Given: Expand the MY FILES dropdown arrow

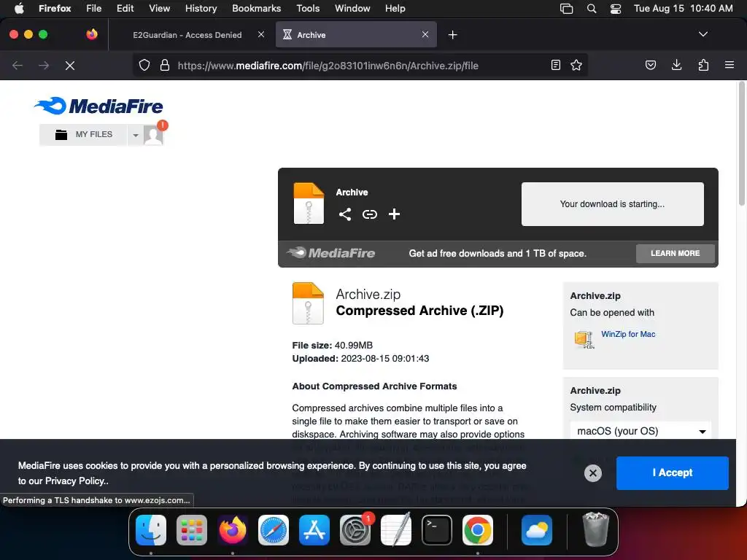Looking at the screenshot, I should coord(135,135).
